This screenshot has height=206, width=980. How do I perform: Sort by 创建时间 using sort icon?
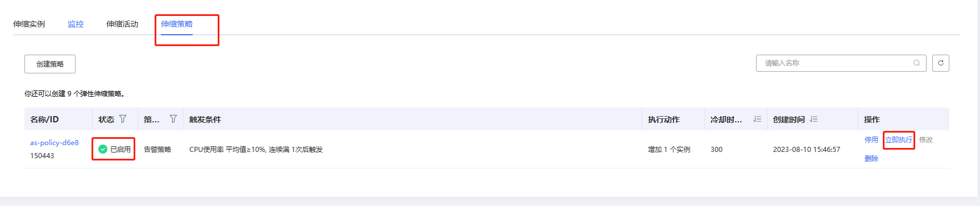point(813,119)
